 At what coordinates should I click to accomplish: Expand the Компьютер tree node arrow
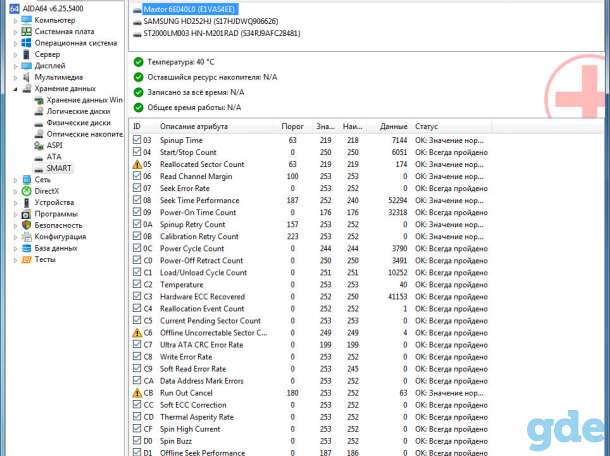16,20
